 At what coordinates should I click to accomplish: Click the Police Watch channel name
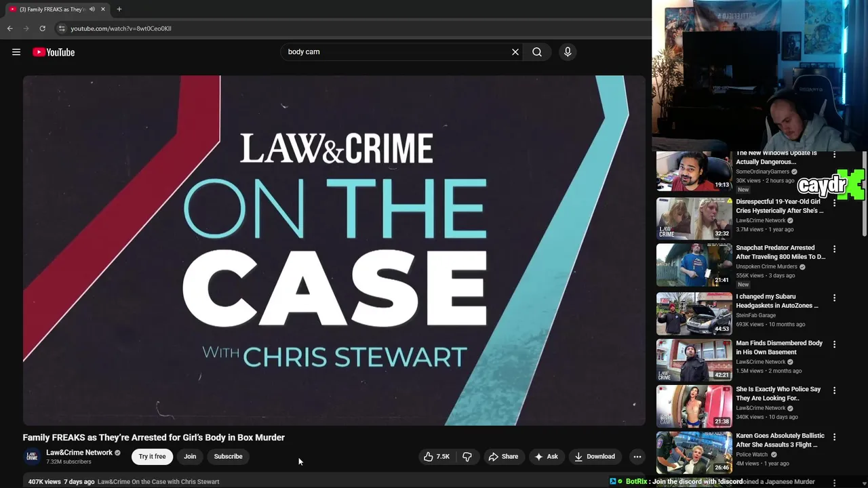[751, 455]
